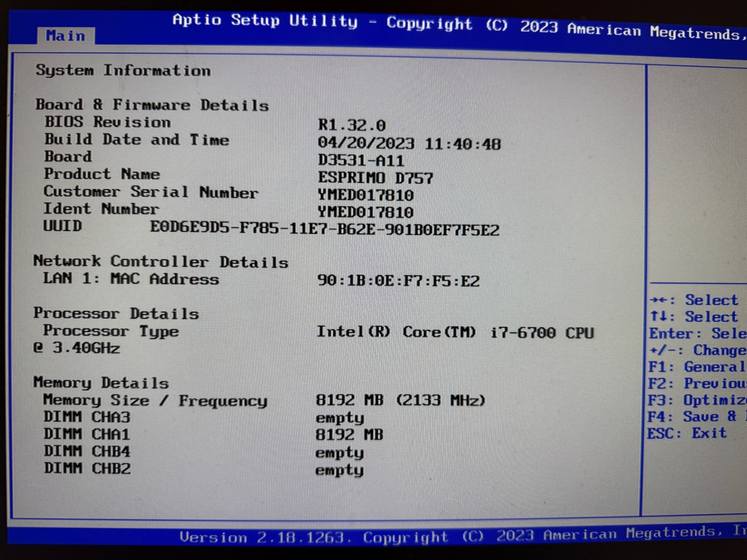Screen dimensions: 747x560
Task: Select the Processor Type label
Action: [111, 331]
